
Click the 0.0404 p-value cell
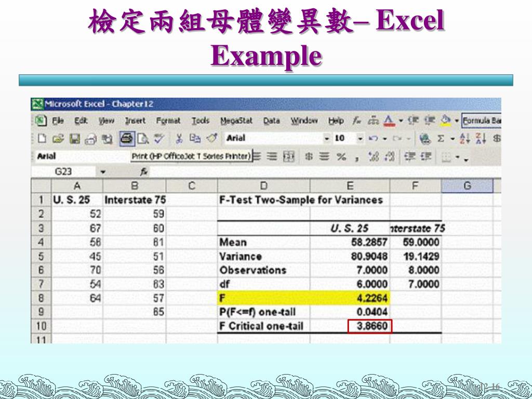click(350, 312)
